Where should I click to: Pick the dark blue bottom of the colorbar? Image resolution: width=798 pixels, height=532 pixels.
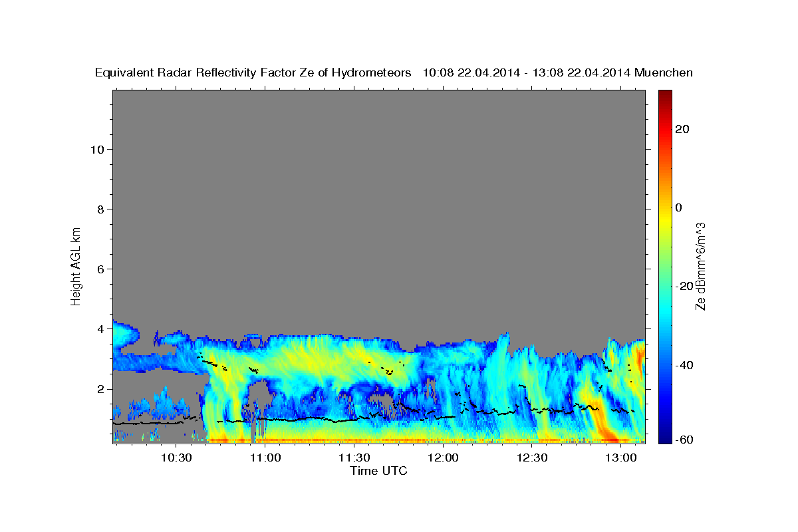[664, 438]
